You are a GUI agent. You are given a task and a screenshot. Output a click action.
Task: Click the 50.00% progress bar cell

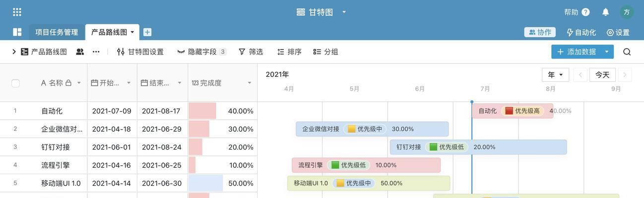click(x=222, y=183)
